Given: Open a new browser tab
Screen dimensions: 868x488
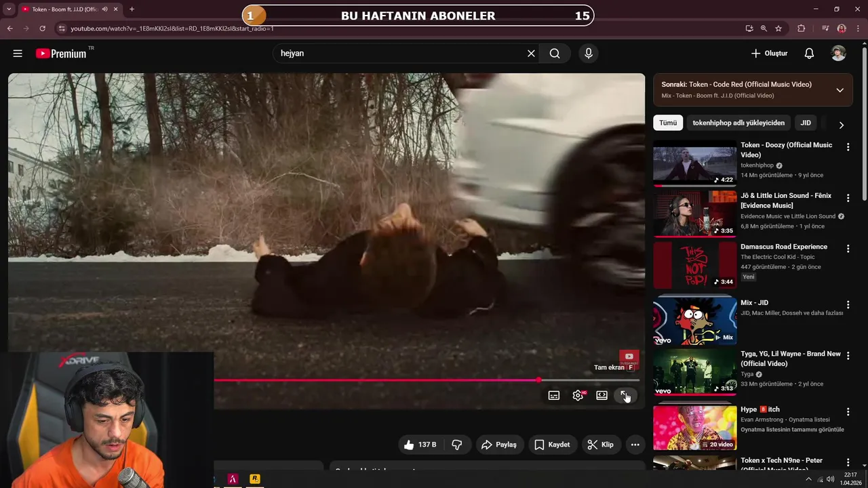Looking at the screenshot, I should (132, 9).
